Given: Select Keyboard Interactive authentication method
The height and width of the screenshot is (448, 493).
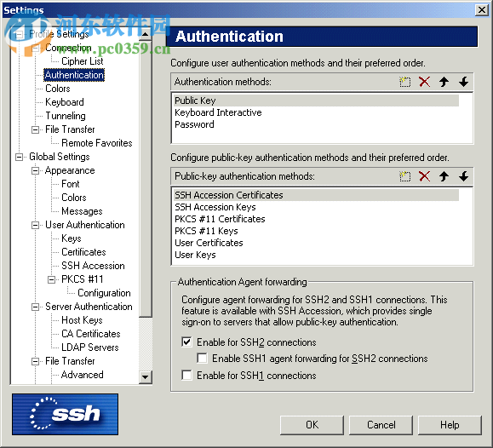Looking at the screenshot, I should click(x=316, y=112).
